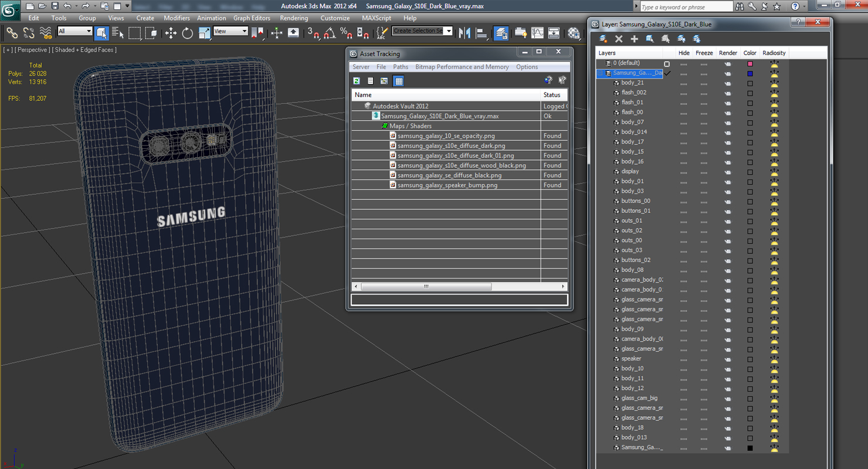Toggle Hide for the display object
868x469 pixels.
(x=683, y=172)
